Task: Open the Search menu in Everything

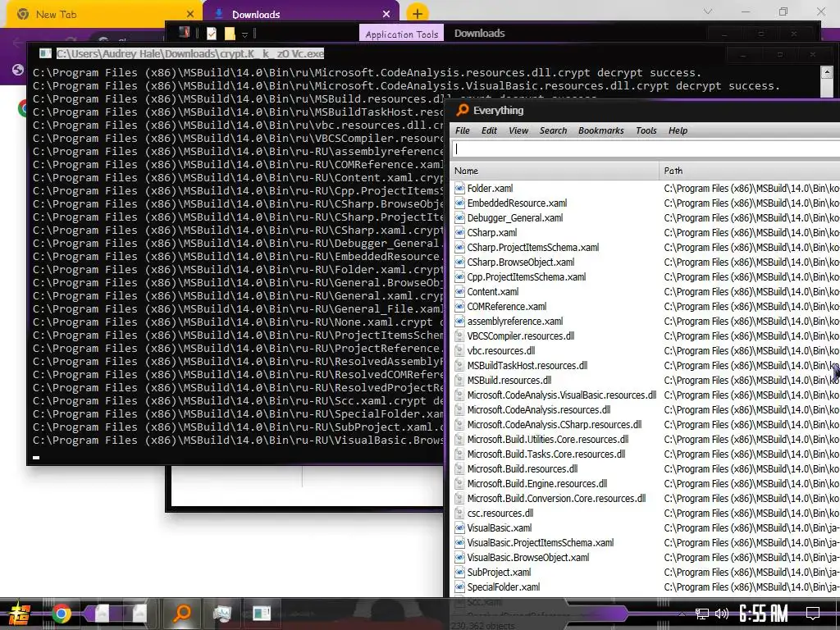Action: (x=554, y=130)
